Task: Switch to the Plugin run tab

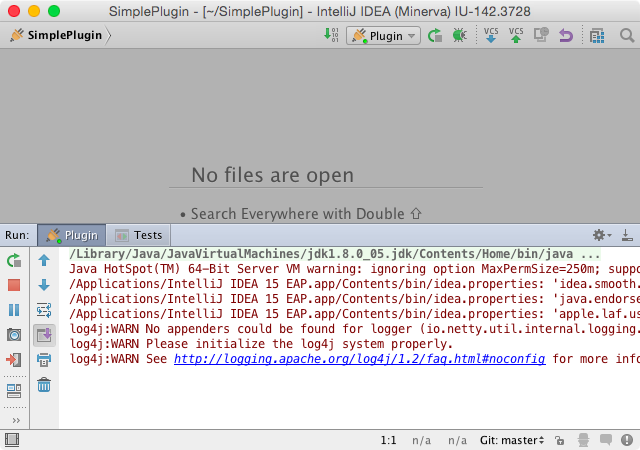Action: click(72, 235)
